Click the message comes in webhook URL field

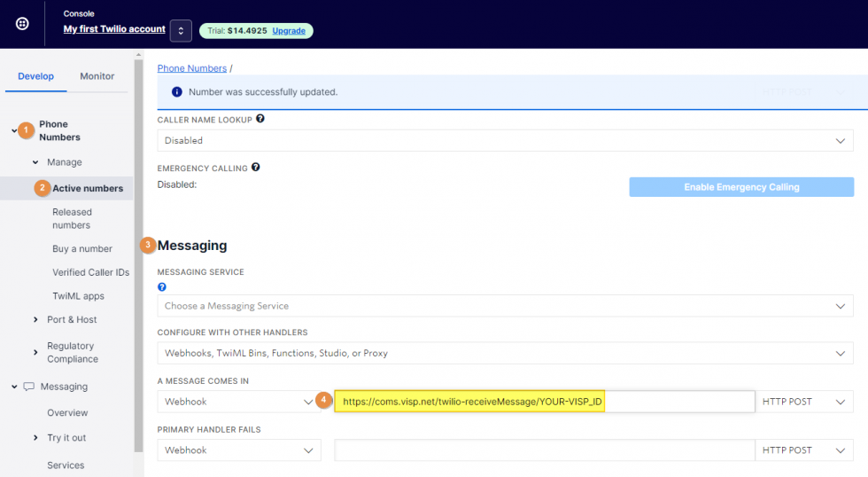(x=544, y=402)
